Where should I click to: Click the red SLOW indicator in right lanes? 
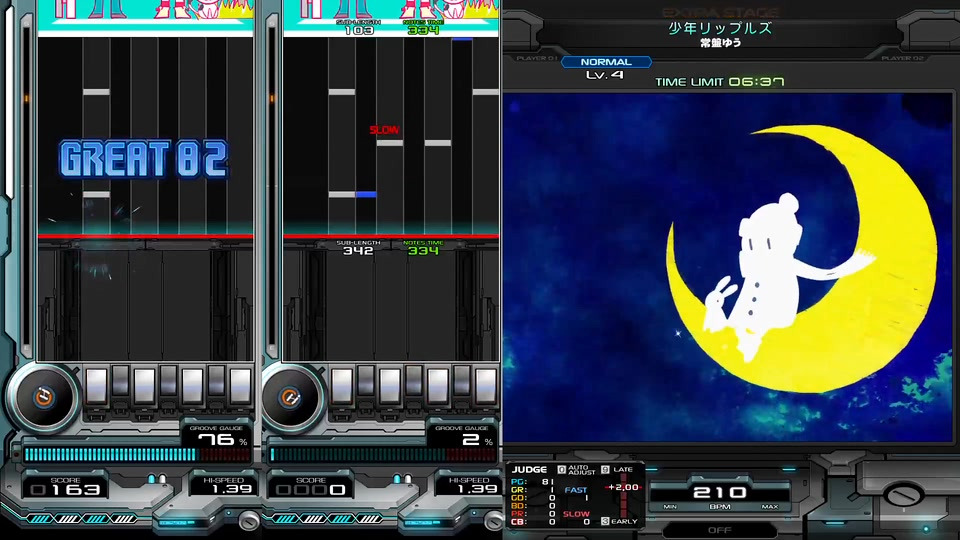click(384, 130)
